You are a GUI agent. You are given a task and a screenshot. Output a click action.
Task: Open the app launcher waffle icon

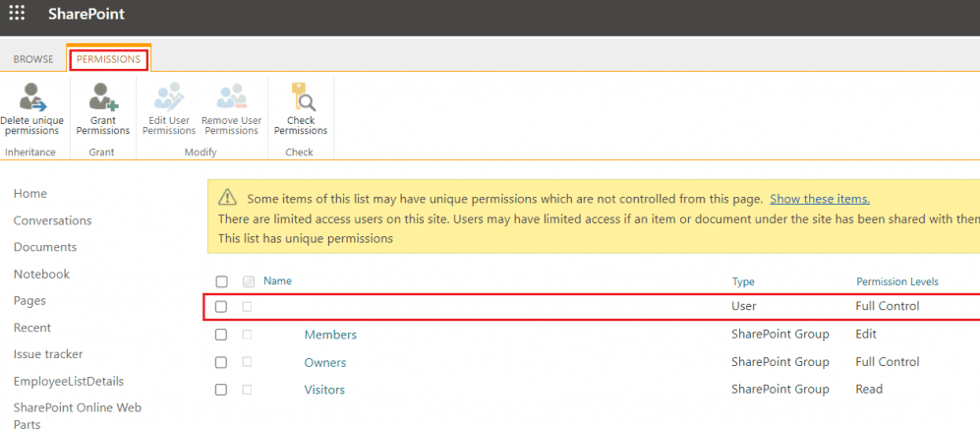coord(17,13)
